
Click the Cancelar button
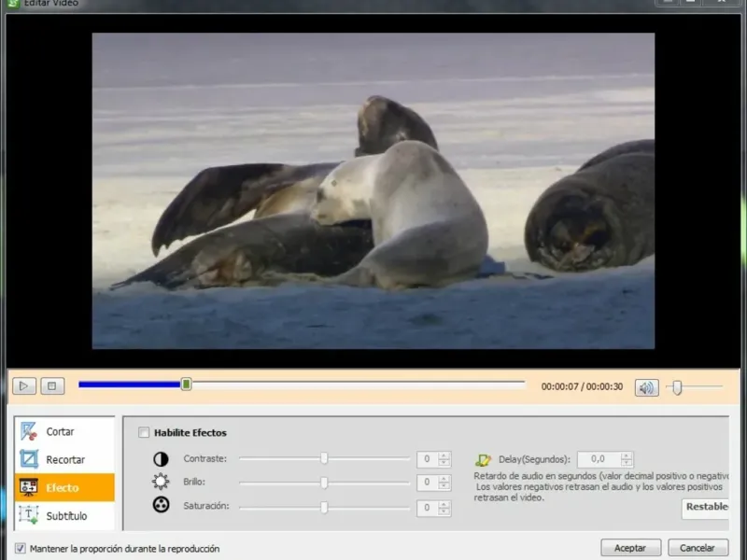click(698, 548)
